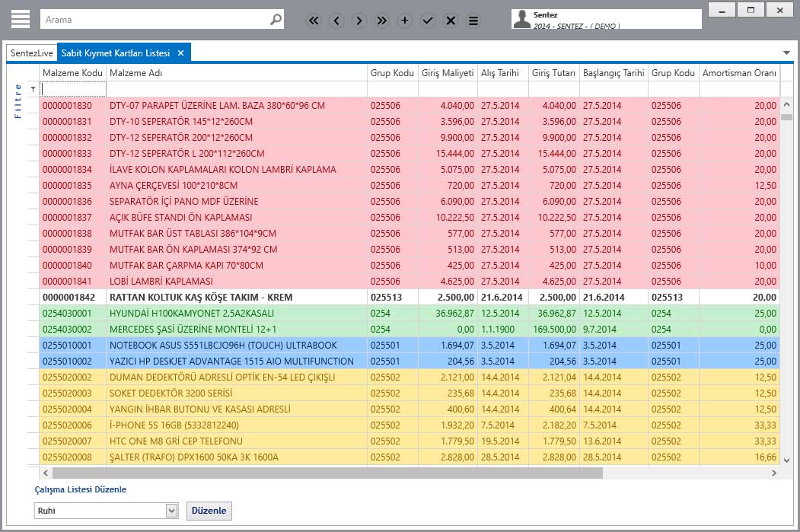Viewport: 800px width, 532px height.
Task: Sort by Alış Tarihi column header
Action: tap(502, 73)
